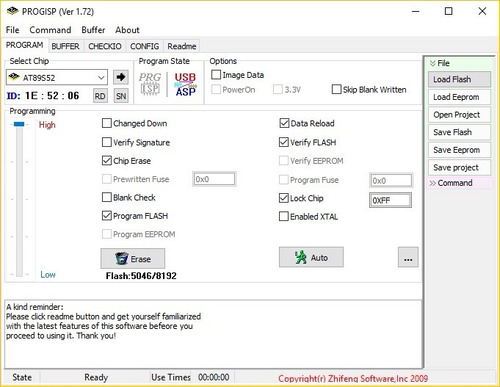Open the File menu
Screen dimensions: 500x387
pyautogui.click(x=12, y=30)
